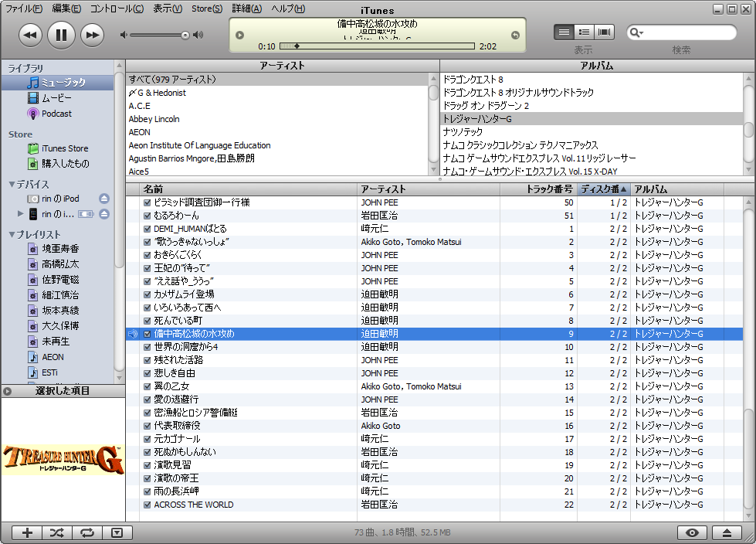Click the previous track rewind button
The width and height of the screenshot is (756, 544).
click(30, 36)
